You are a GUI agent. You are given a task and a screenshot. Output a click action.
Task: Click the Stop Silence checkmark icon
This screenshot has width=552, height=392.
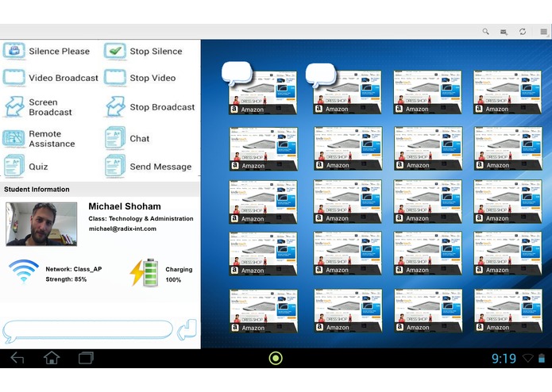point(115,51)
